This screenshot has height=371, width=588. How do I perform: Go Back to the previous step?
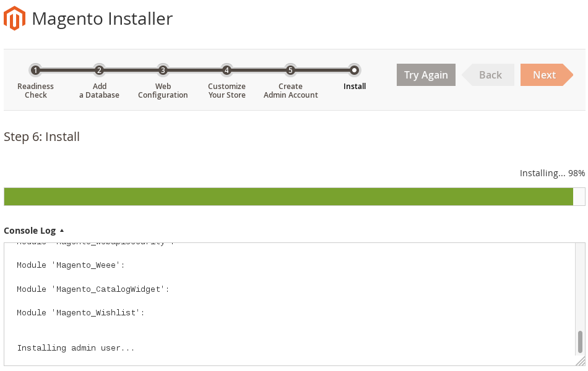488,75
